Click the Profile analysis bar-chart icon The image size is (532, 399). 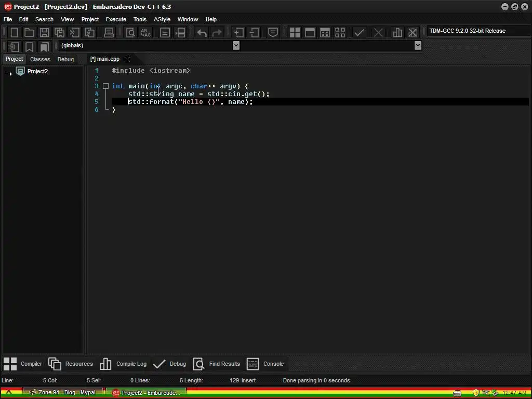point(397,33)
